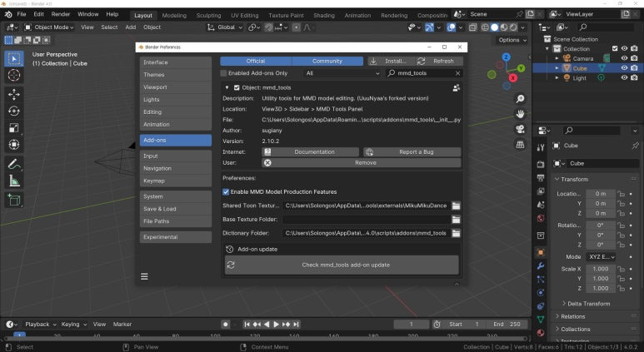Open the Global orientation dropdown
Screen dimensions: 644x352
coord(225,27)
